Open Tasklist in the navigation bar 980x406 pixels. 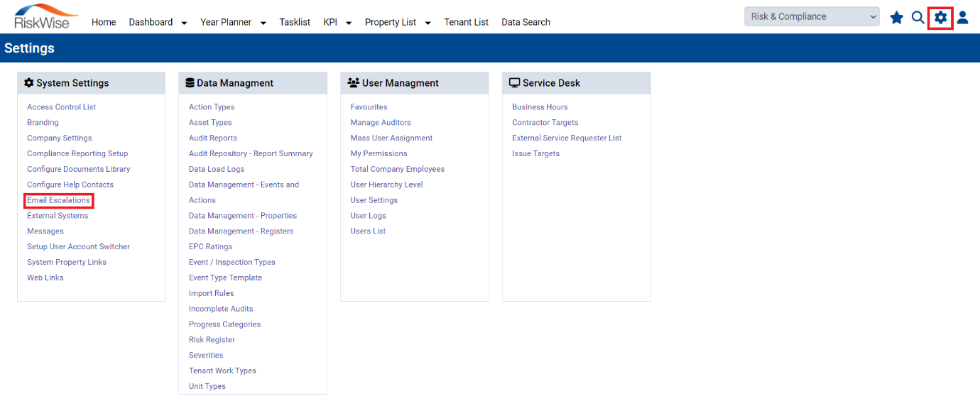(x=295, y=22)
